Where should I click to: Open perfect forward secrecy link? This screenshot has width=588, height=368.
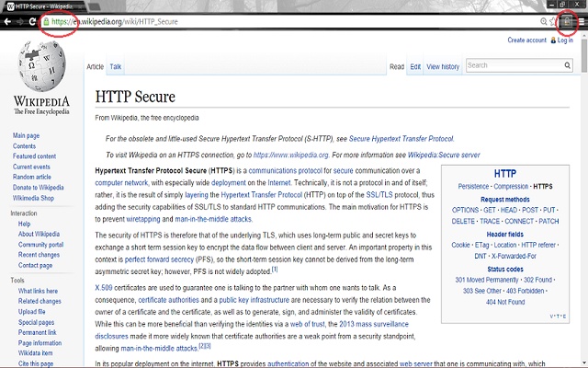(x=159, y=259)
